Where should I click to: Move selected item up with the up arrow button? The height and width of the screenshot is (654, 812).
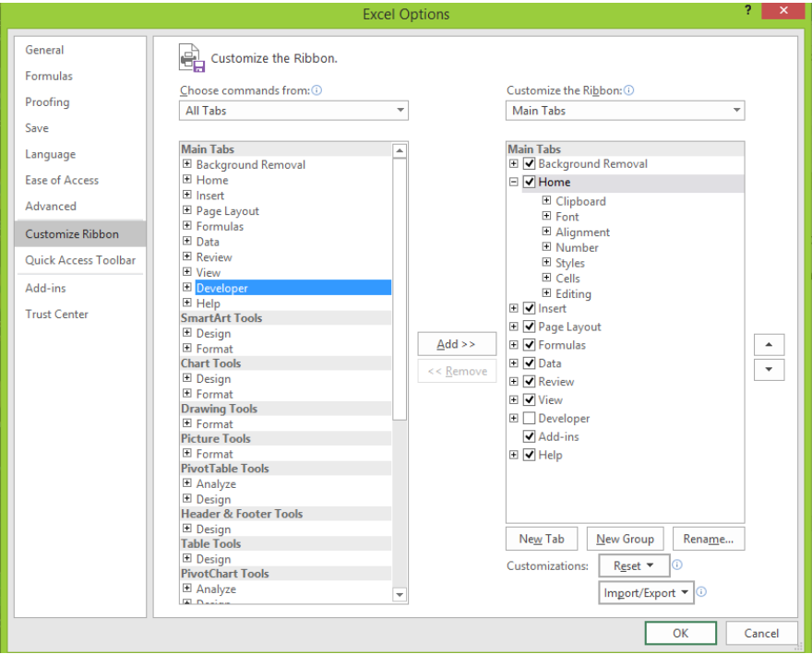pos(769,344)
